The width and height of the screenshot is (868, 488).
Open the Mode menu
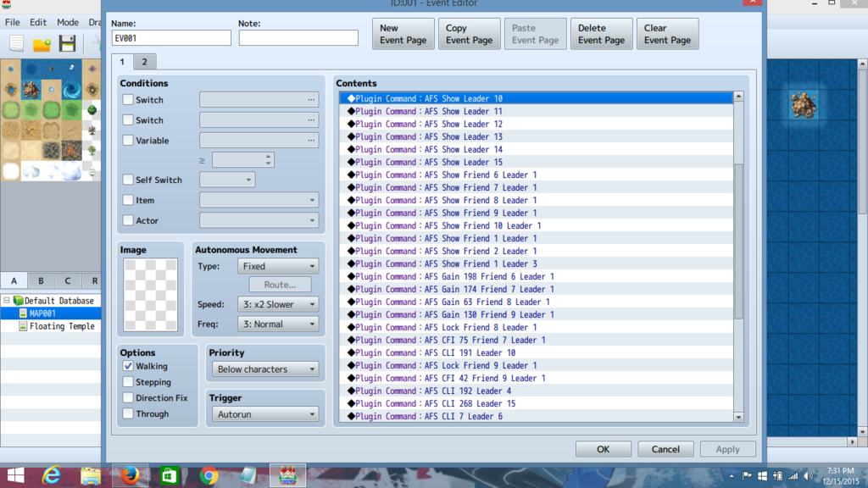coord(68,22)
